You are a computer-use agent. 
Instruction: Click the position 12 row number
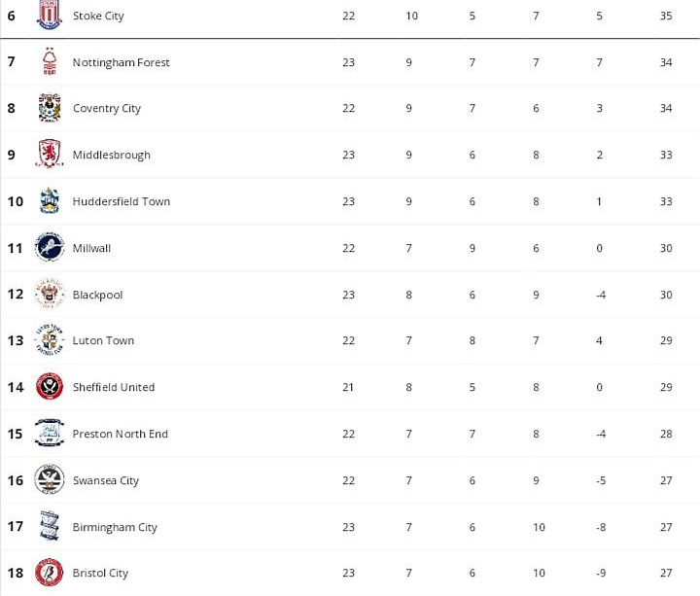click(x=15, y=294)
